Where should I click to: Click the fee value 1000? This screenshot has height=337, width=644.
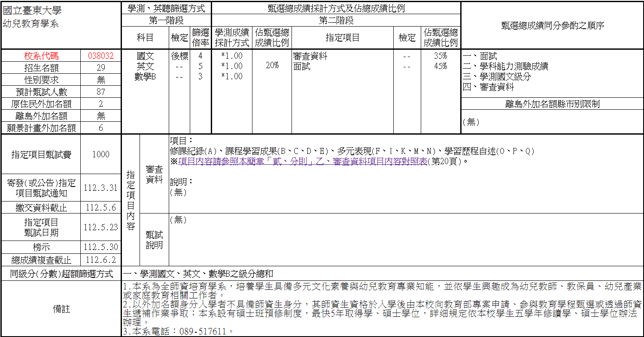101,155
